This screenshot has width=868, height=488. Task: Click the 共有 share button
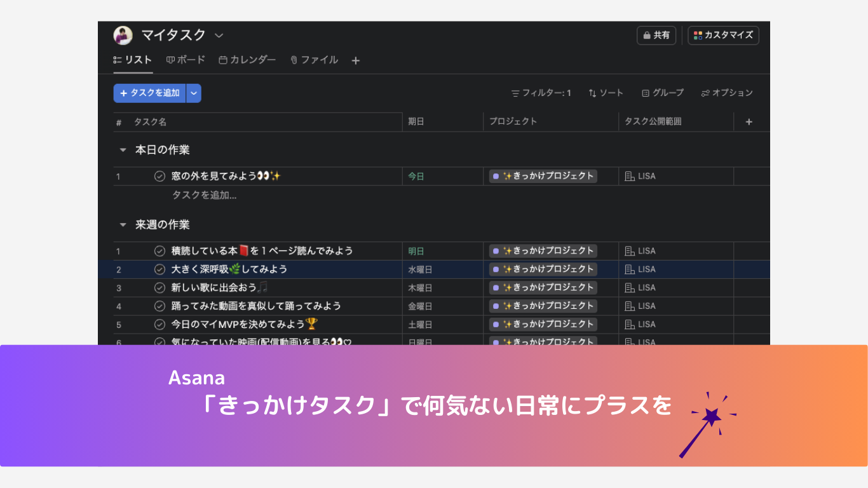pyautogui.click(x=656, y=35)
